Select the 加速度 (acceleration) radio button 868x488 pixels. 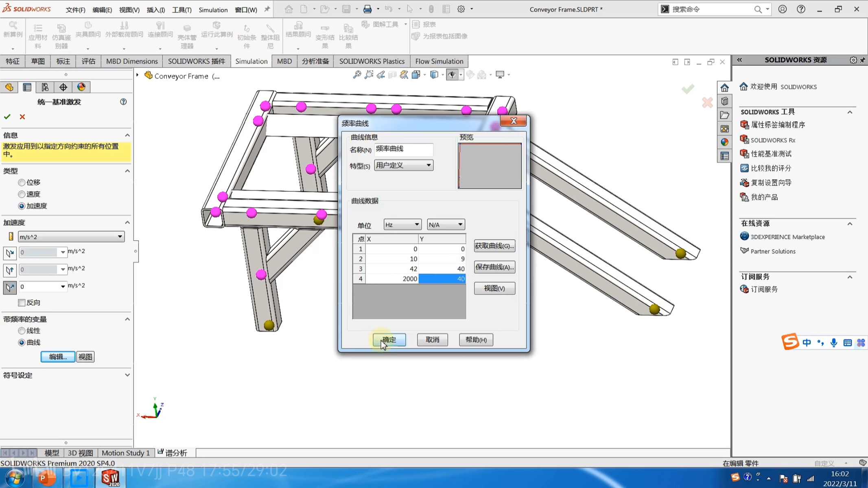(22, 206)
